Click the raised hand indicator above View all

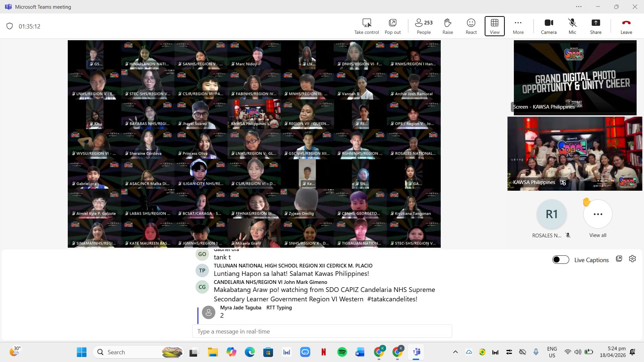click(x=586, y=202)
